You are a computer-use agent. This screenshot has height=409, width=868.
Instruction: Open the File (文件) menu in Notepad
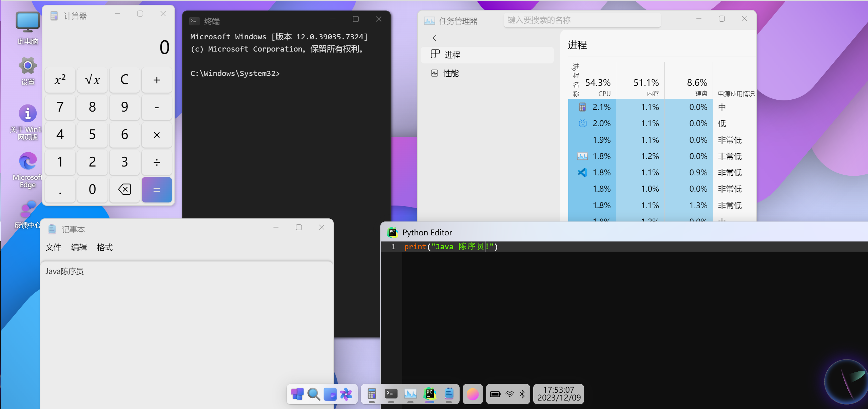53,247
